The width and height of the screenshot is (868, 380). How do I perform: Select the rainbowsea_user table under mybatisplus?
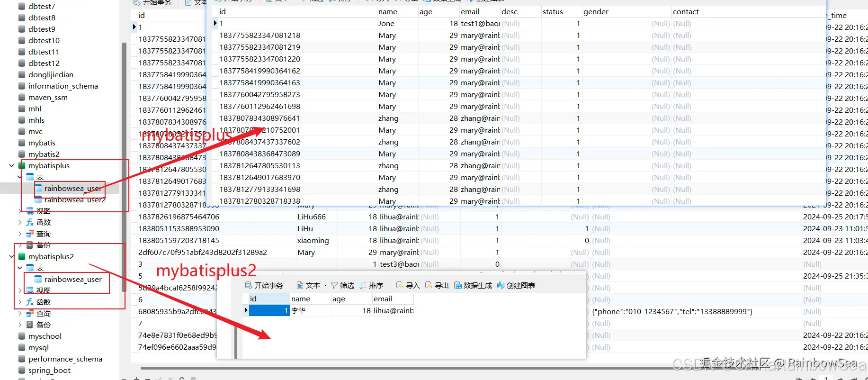(x=72, y=188)
